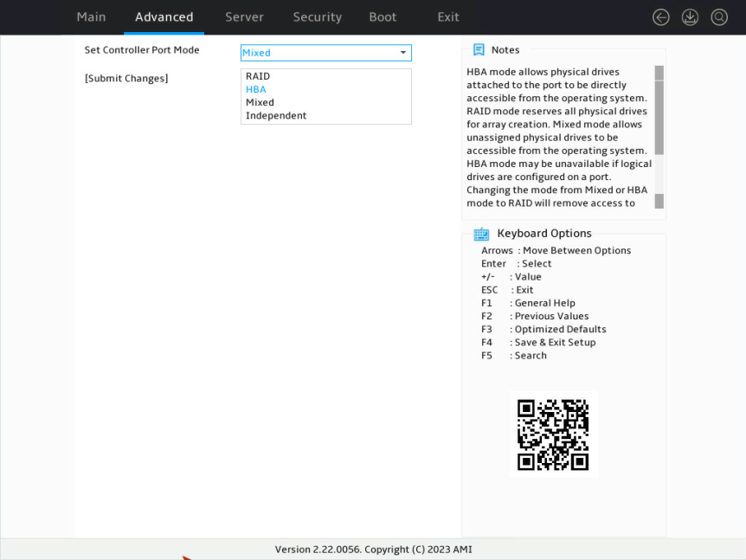The height and width of the screenshot is (560, 746).
Task: Click the Keyboard Options heading
Action: [x=544, y=234]
